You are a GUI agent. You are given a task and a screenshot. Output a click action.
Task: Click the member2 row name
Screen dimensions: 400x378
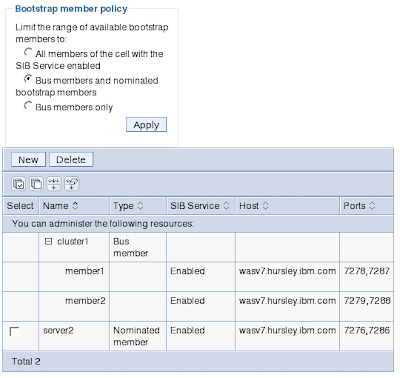(x=85, y=301)
